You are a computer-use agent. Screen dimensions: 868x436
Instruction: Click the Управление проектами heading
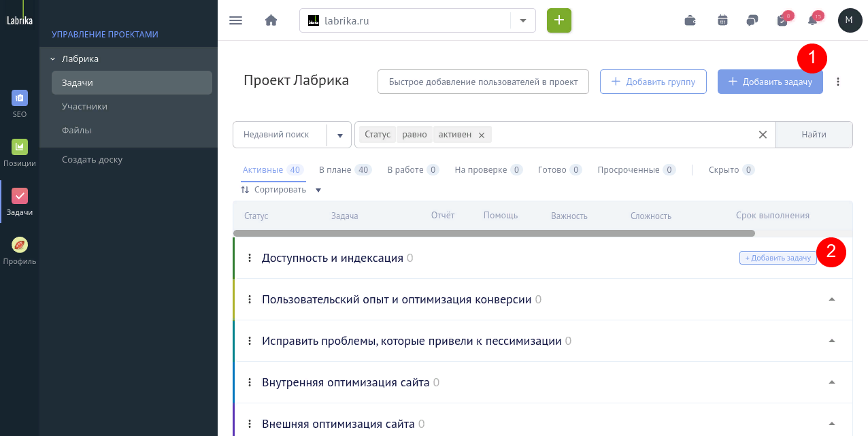pyautogui.click(x=105, y=34)
